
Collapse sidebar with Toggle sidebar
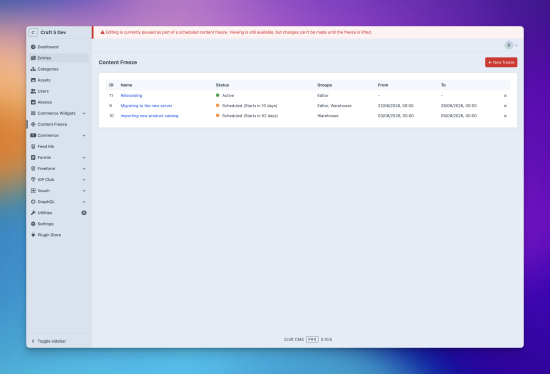[49, 341]
